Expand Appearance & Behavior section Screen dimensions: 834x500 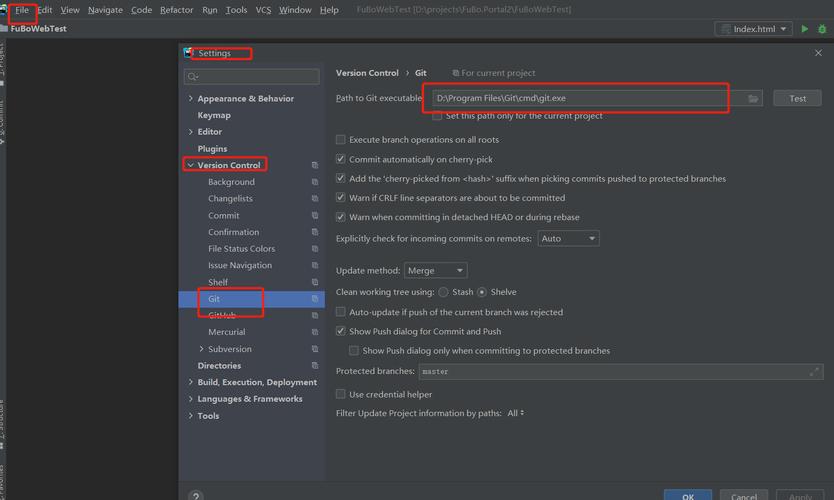pos(190,98)
